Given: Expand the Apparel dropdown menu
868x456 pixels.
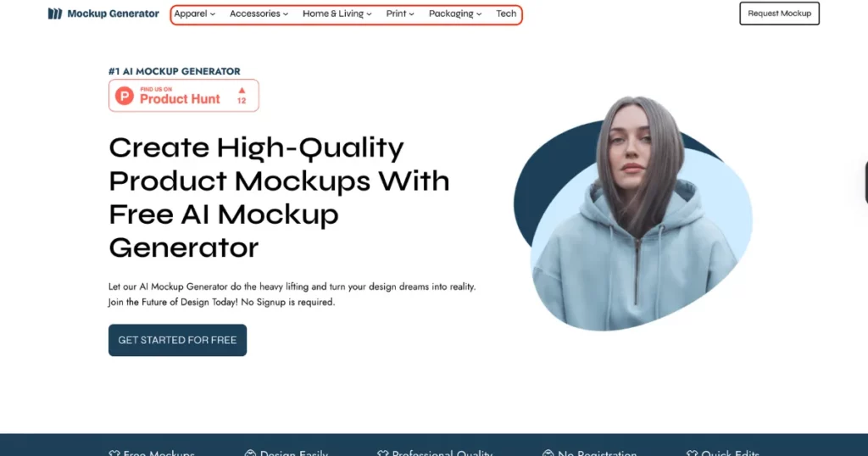Looking at the screenshot, I should [195, 14].
